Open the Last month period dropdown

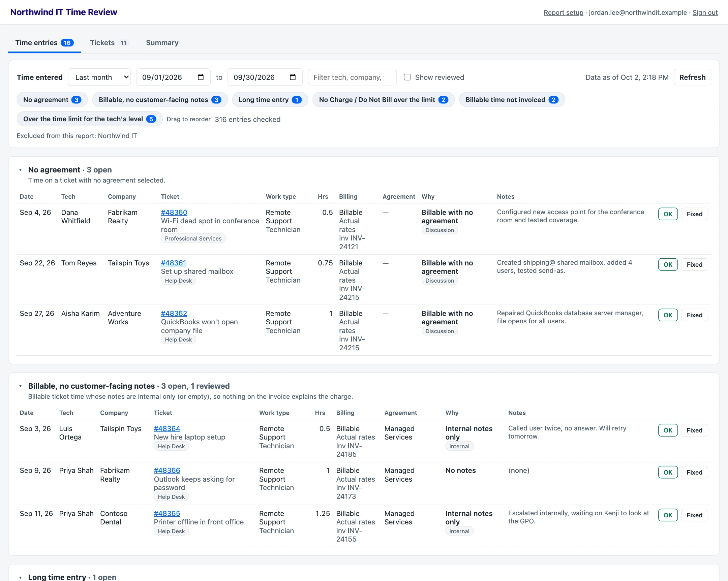click(x=100, y=77)
